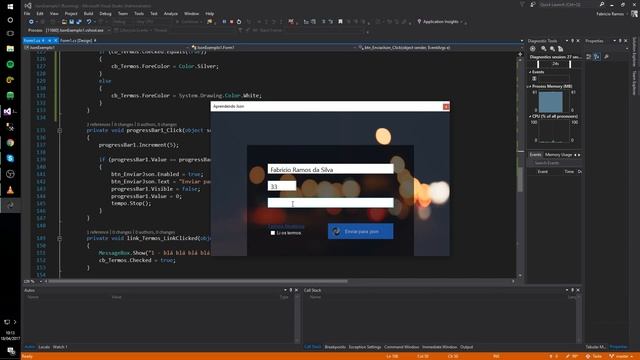
Task: Click the Categorized icon in Properties panel
Action: point(589,57)
